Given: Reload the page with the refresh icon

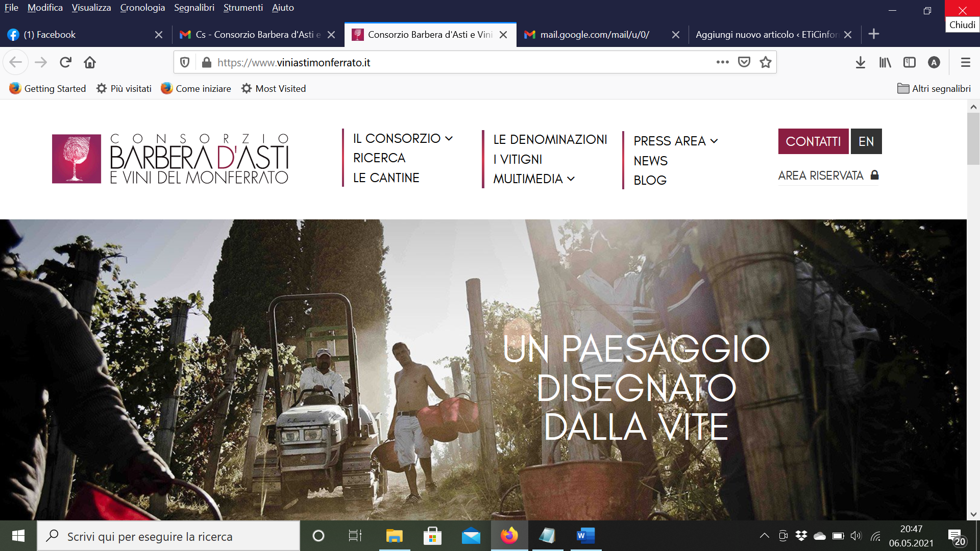Looking at the screenshot, I should [65, 62].
